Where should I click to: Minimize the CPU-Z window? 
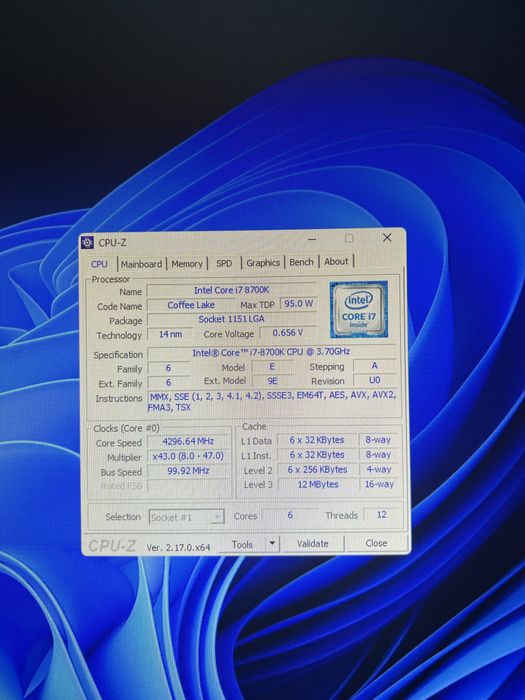tap(312, 240)
